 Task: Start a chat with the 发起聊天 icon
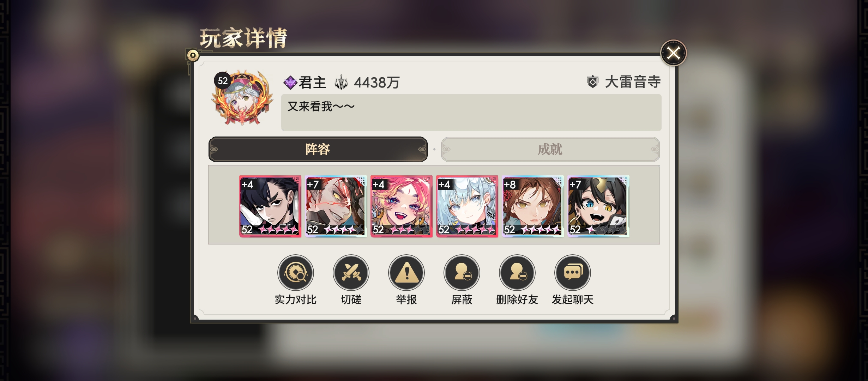click(573, 273)
